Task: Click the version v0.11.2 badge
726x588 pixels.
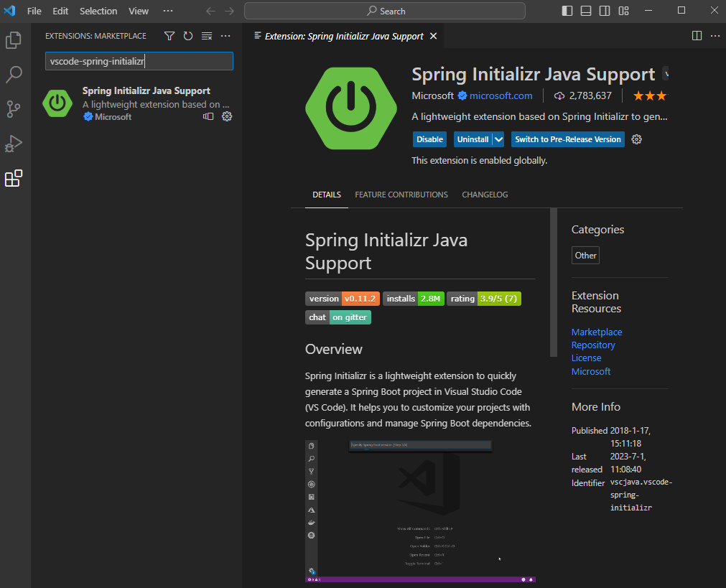Action: pos(343,299)
